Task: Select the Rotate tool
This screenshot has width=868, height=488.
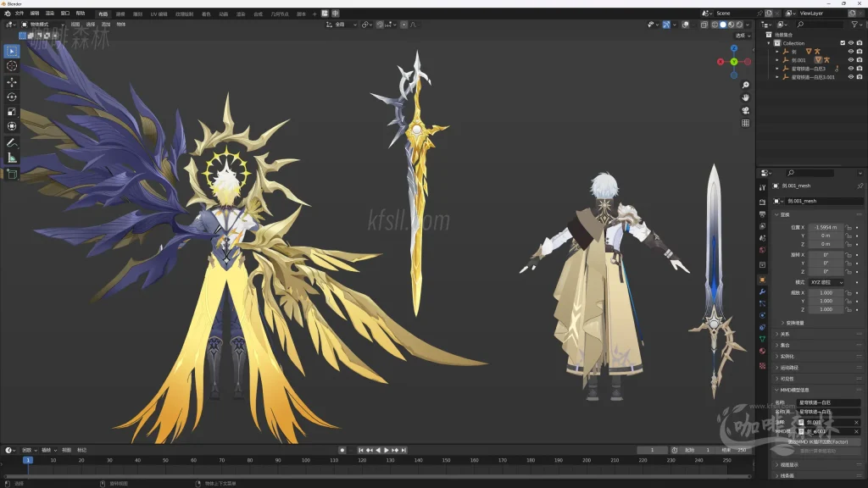Action: tap(12, 97)
